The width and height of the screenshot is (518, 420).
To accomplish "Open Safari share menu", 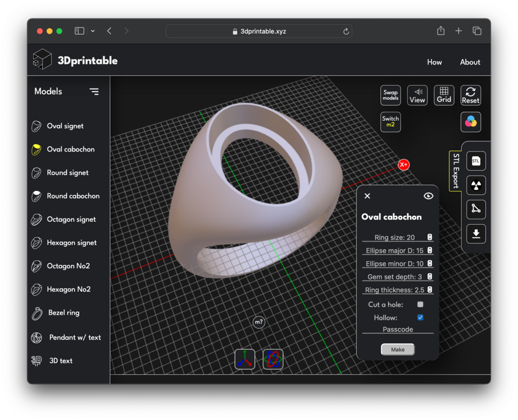I will [x=441, y=31].
